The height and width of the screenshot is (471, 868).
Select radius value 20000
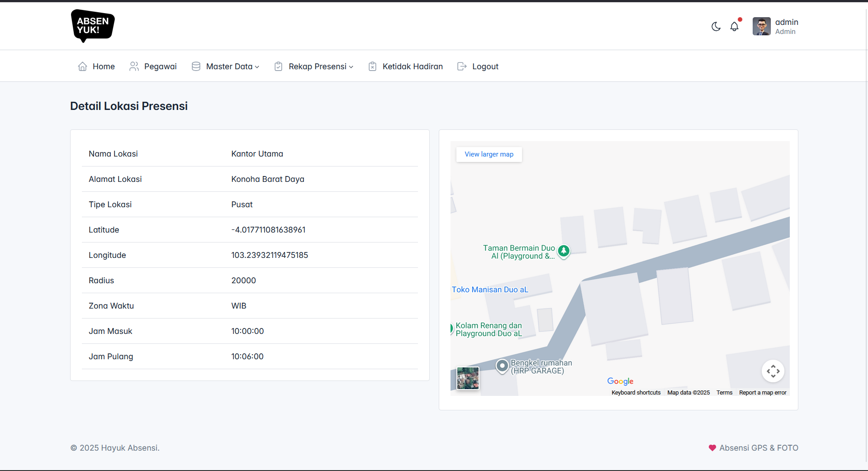[x=243, y=281]
